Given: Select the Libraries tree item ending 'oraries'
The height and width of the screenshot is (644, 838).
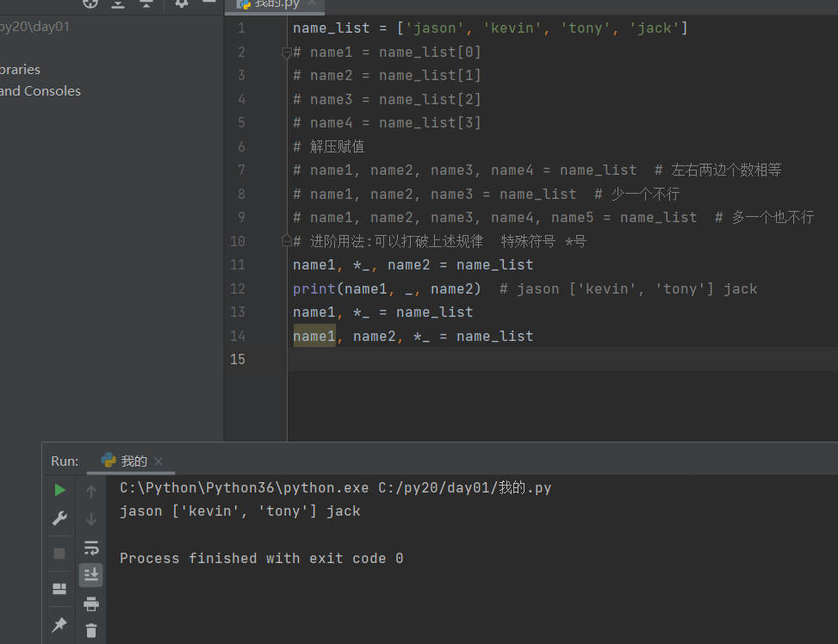Looking at the screenshot, I should pos(21,70).
